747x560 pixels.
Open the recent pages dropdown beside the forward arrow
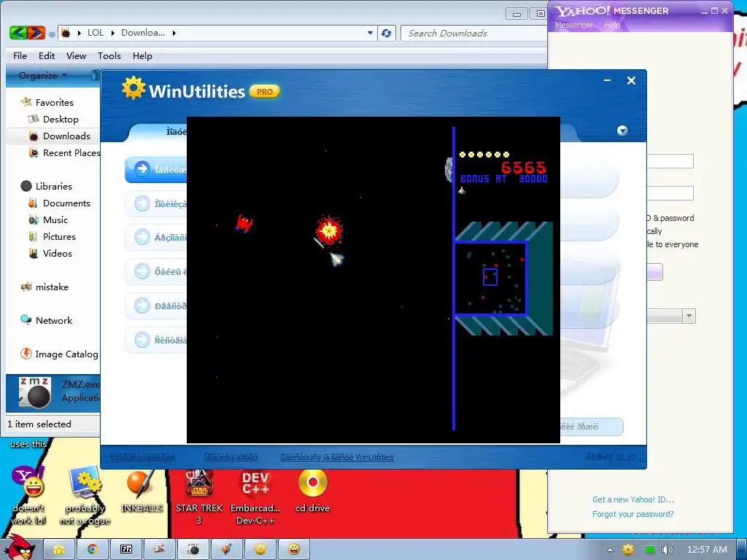click(x=52, y=34)
